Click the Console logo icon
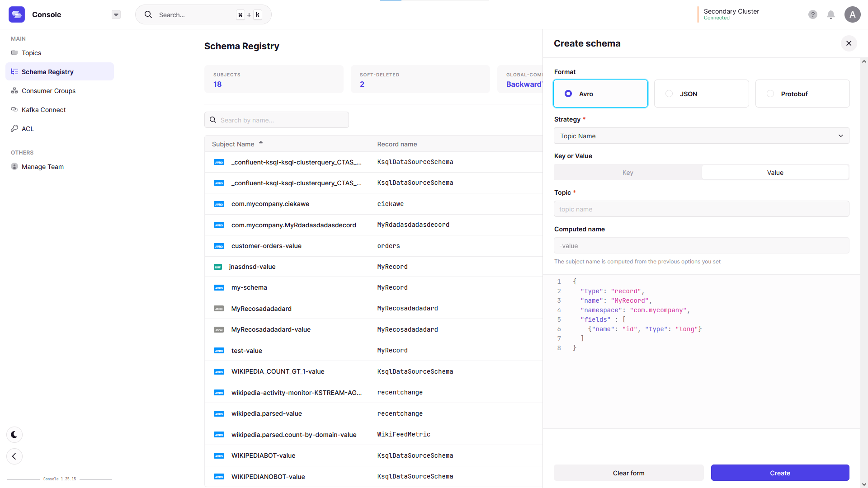The width and height of the screenshot is (868, 488). 17,14
